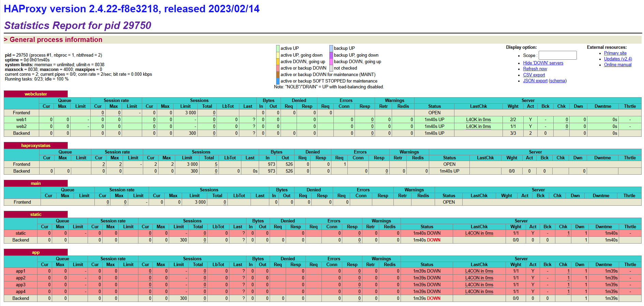Click the External resources label
Viewport: 644px width, 306px height.
tap(607, 47)
